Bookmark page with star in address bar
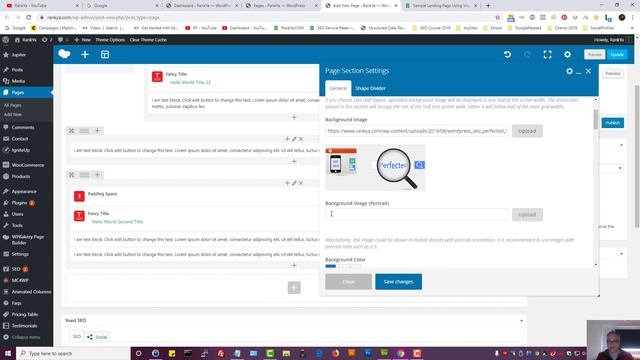Image resolution: width=640 pixels, height=360 pixels. (498, 18)
